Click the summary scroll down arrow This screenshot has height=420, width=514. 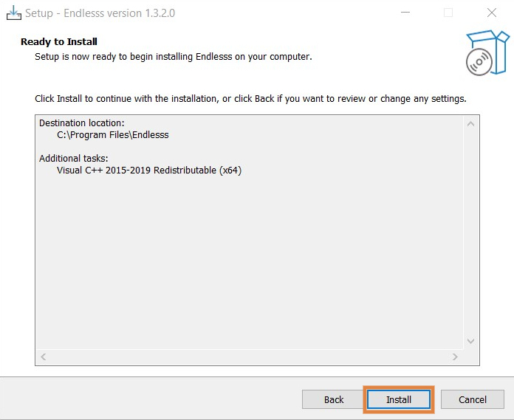470,341
